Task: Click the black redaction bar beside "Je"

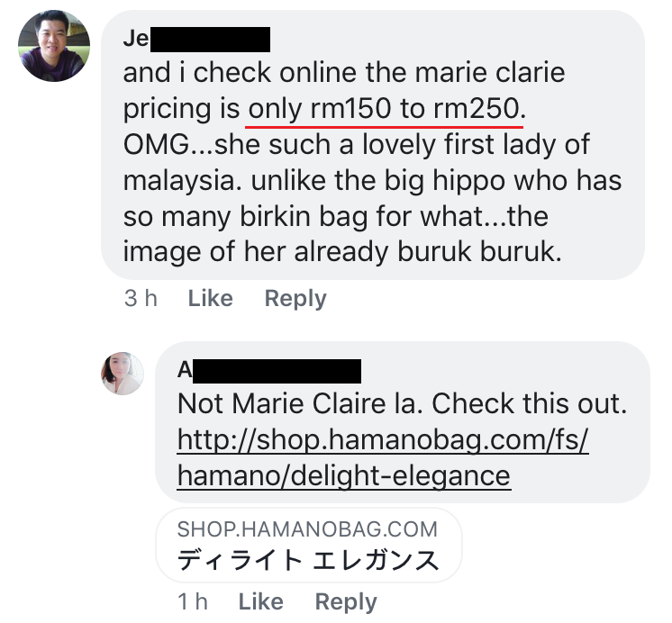Action: pyautogui.click(x=210, y=39)
